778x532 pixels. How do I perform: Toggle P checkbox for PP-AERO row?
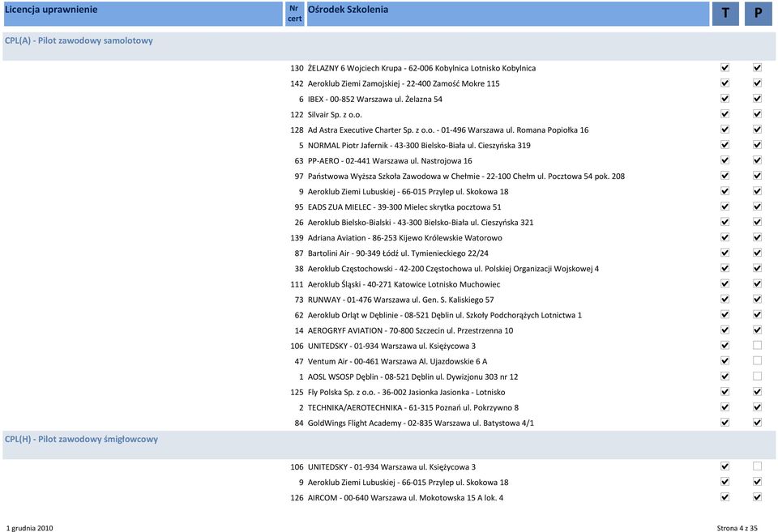757,160
